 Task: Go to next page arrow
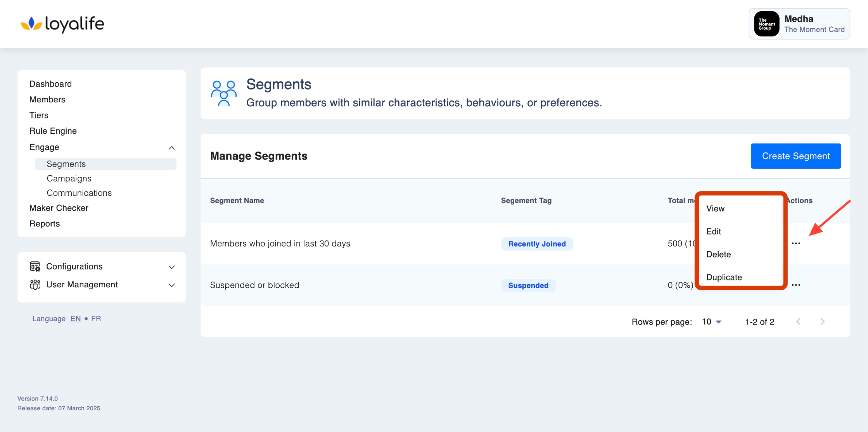823,321
